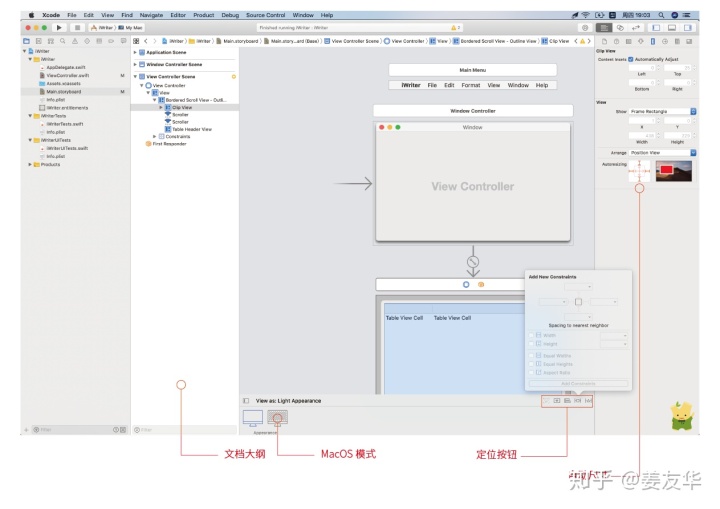
Task: Collapse the View Controller Scene in outline
Action: [x=135, y=77]
